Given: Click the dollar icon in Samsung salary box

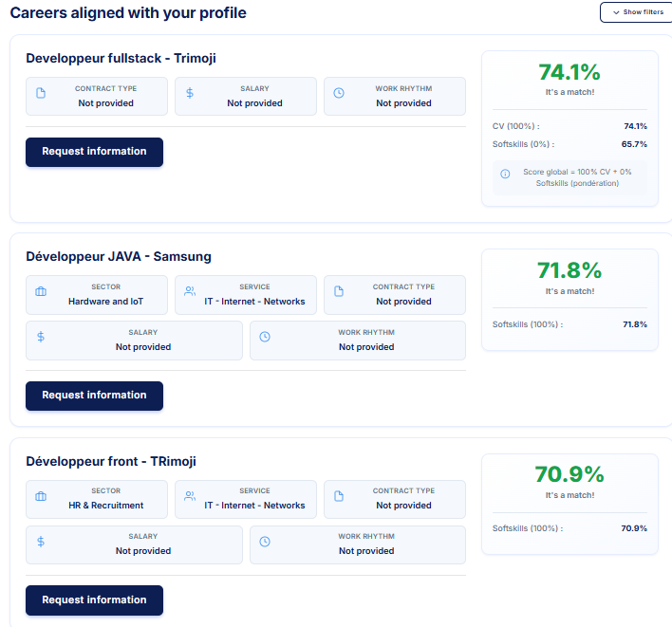Looking at the screenshot, I should coord(41,337).
